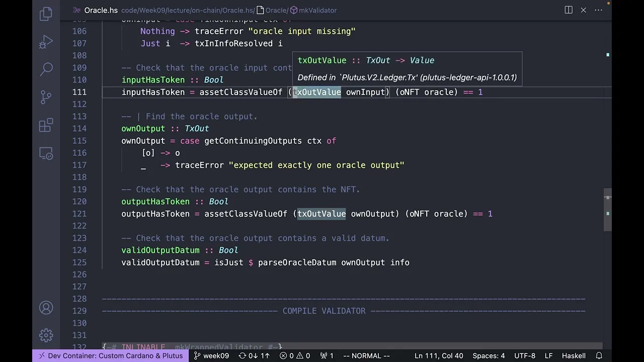Screen dimensions: 644x362
Task: Click the Spaces: 4 indentation setting
Action: point(489,355)
